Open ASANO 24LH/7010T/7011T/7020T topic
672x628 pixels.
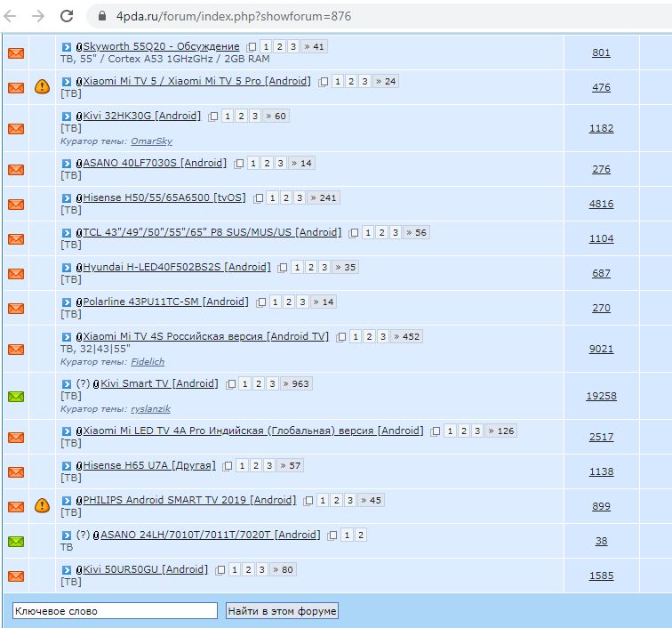(211, 535)
